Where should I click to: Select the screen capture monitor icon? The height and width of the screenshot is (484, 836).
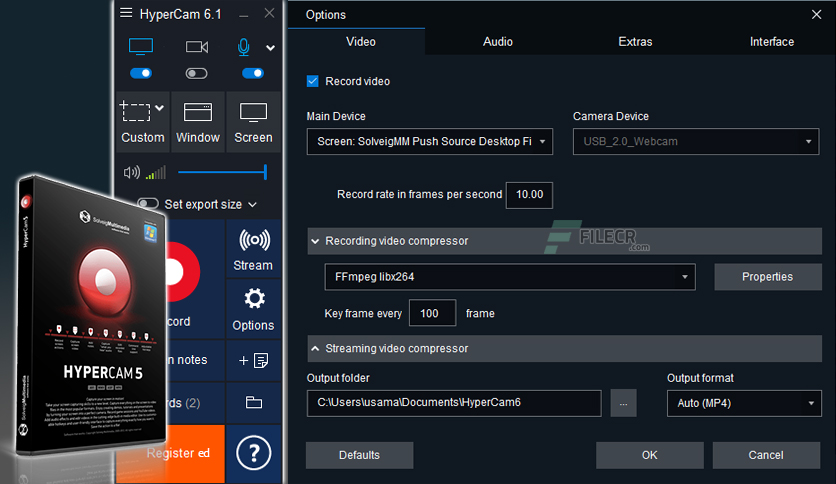coord(141,47)
